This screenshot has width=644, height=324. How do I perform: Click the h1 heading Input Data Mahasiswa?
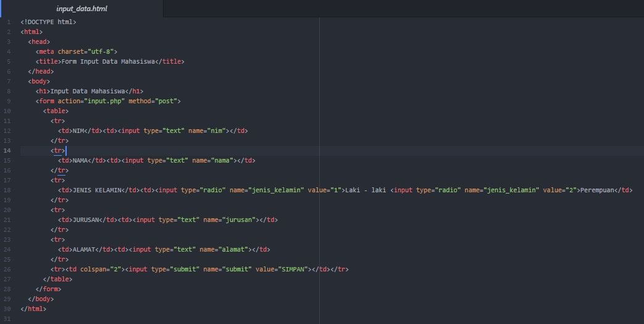pyautogui.click(x=88, y=92)
